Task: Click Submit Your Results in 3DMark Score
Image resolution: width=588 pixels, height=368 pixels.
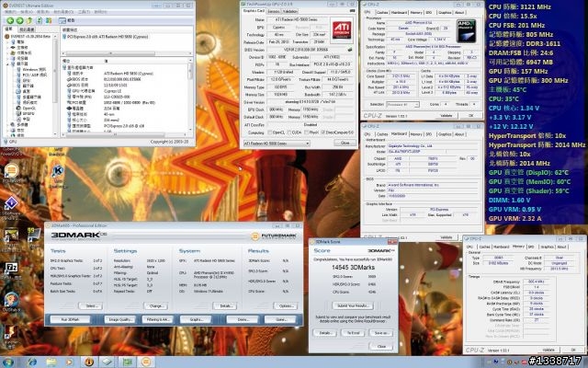Action: (x=353, y=305)
